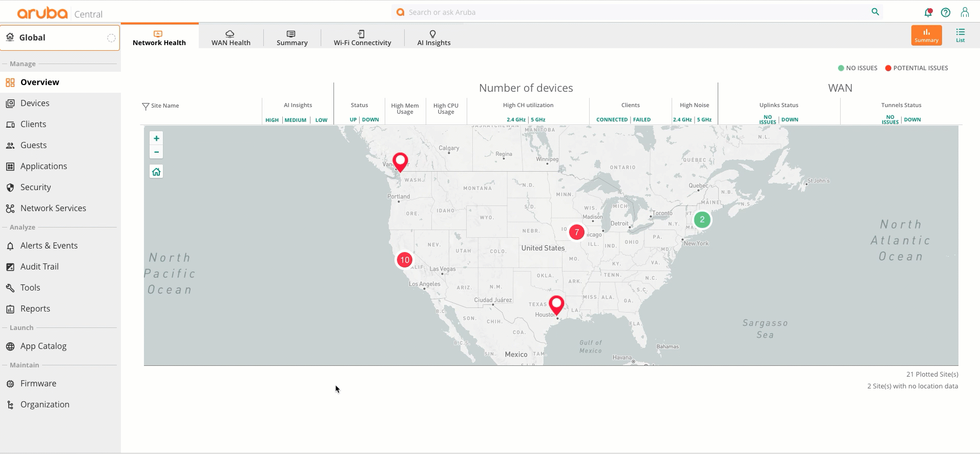Image resolution: width=980 pixels, height=454 pixels.
Task: Click the Search or ask Aruba field
Action: (x=637, y=12)
